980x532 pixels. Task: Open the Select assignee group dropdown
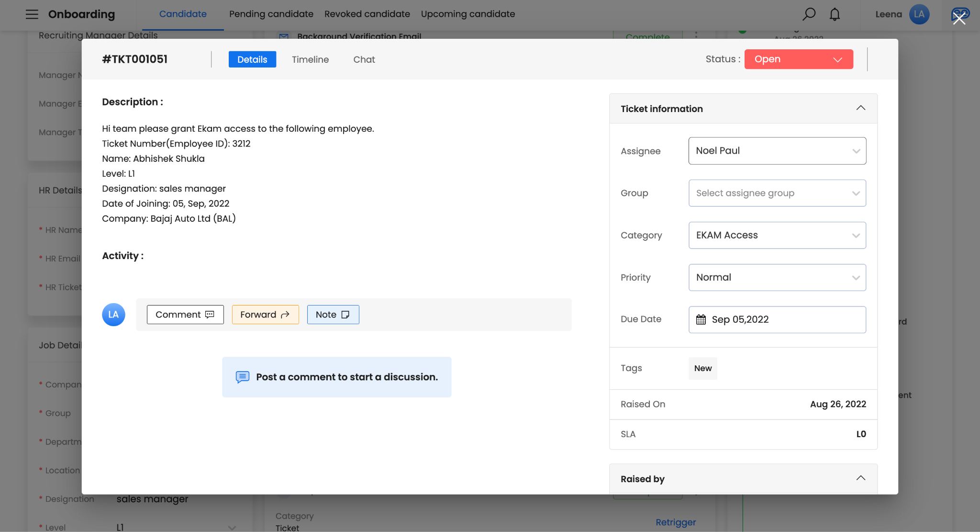coord(777,193)
